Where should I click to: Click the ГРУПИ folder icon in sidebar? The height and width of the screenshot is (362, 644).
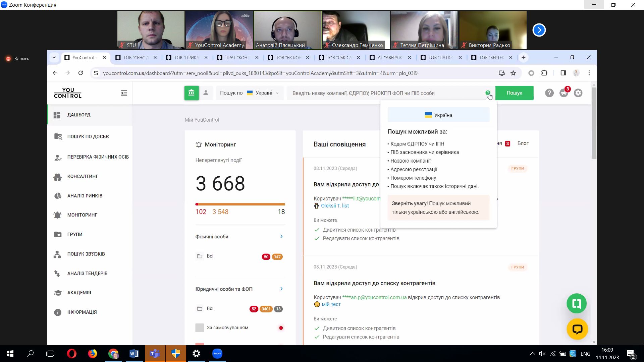(x=58, y=234)
